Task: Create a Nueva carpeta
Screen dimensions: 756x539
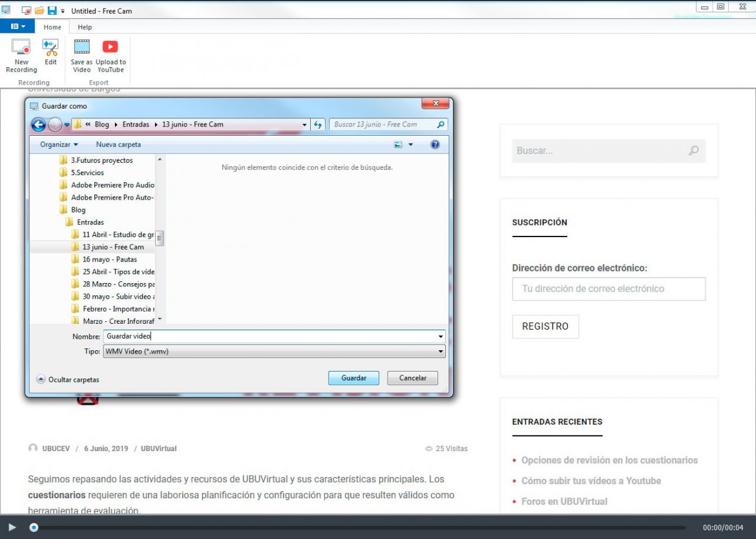Action: click(118, 144)
